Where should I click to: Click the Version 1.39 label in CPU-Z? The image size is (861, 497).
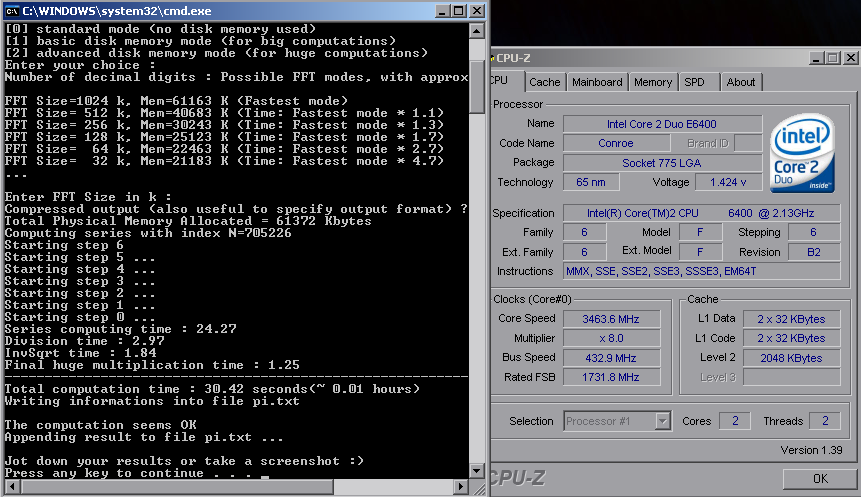pyautogui.click(x=812, y=450)
